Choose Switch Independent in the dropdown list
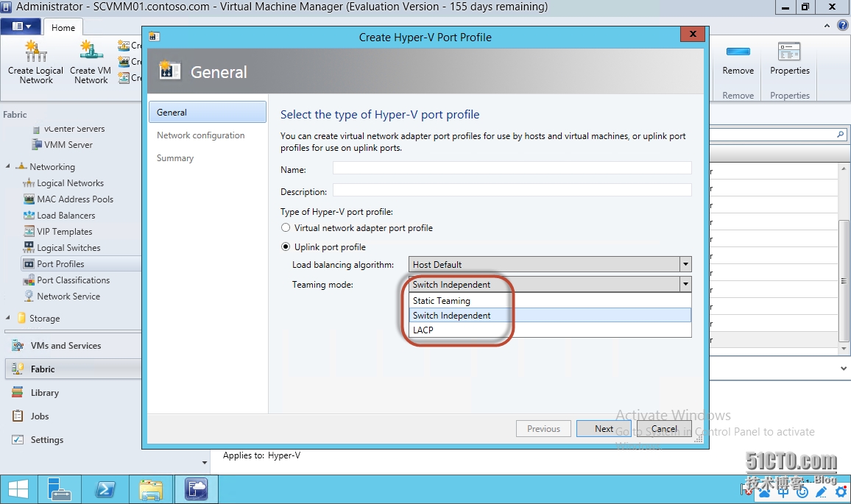Image resolution: width=851 pixels, height=504 pixels. (550, 315)
